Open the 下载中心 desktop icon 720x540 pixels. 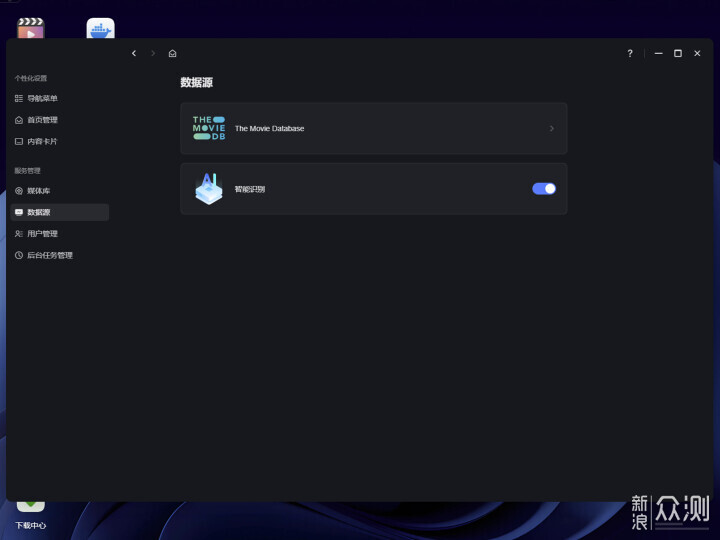click(31, 506)
